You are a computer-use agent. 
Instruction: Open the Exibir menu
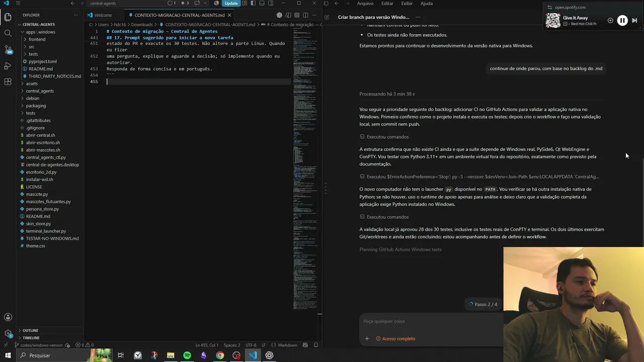click(x=407, y=4)
